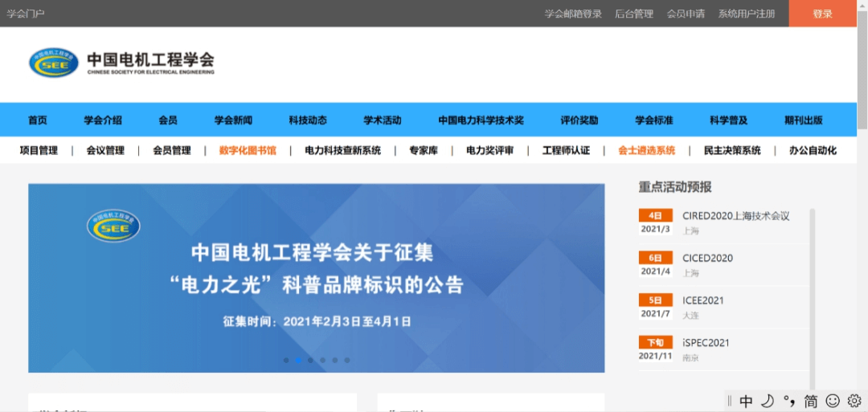This screenshot has width=868, height=412.
Task: Click the 6日 2021/4 date badge
Action: [x=656, y=264]
